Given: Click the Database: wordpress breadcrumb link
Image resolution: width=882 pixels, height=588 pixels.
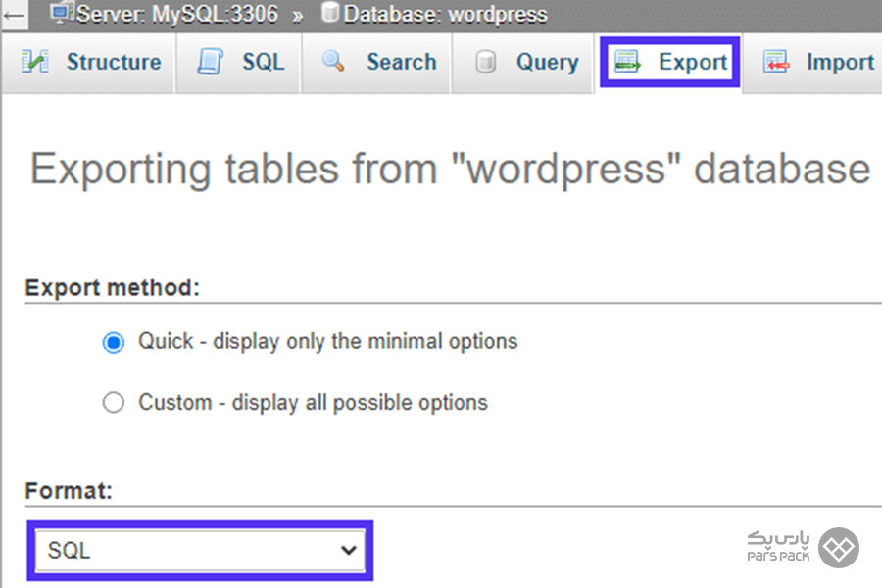Looking at the screenshot, I should [x=444, y=14].
